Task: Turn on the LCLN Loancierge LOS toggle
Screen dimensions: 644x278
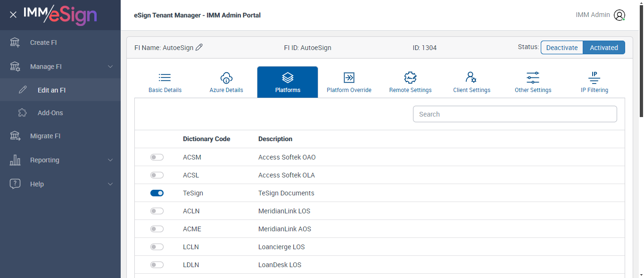Action: pyautogui.click(x=157, y=247)
